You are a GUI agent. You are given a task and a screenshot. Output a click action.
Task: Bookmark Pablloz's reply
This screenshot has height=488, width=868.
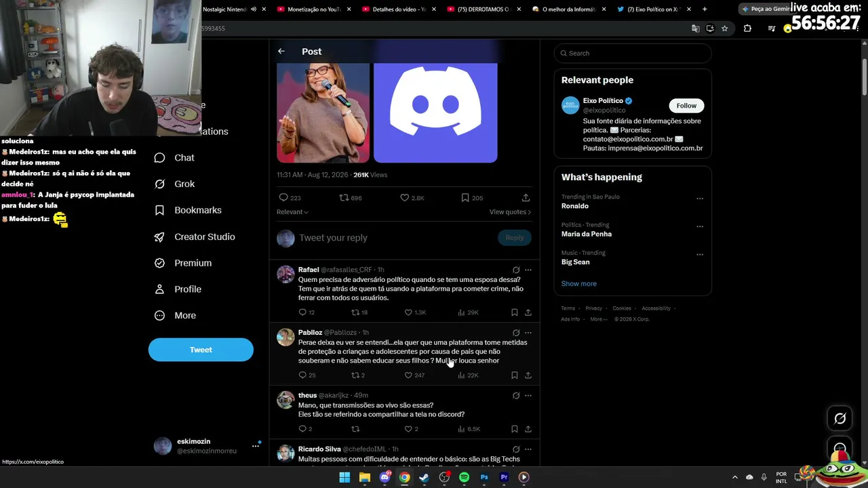pos(515,375)
